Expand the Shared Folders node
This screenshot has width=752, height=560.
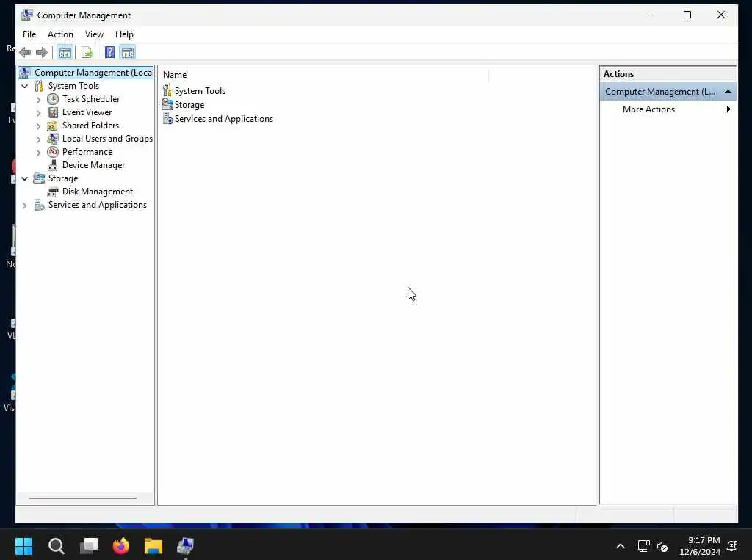[38, 126]
